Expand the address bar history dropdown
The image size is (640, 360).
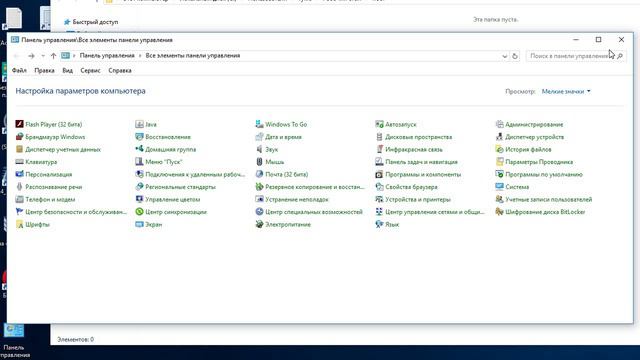click(x=504, y=56)
